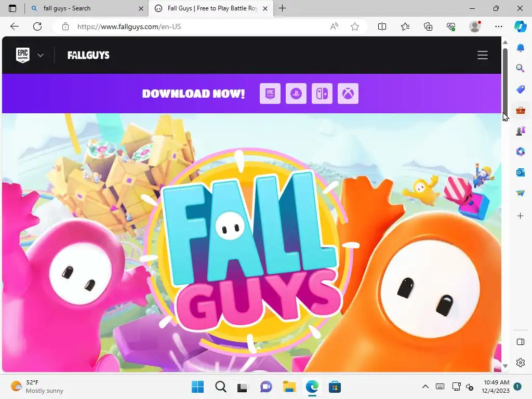Refresh the page with reload button

coord(37,26)
